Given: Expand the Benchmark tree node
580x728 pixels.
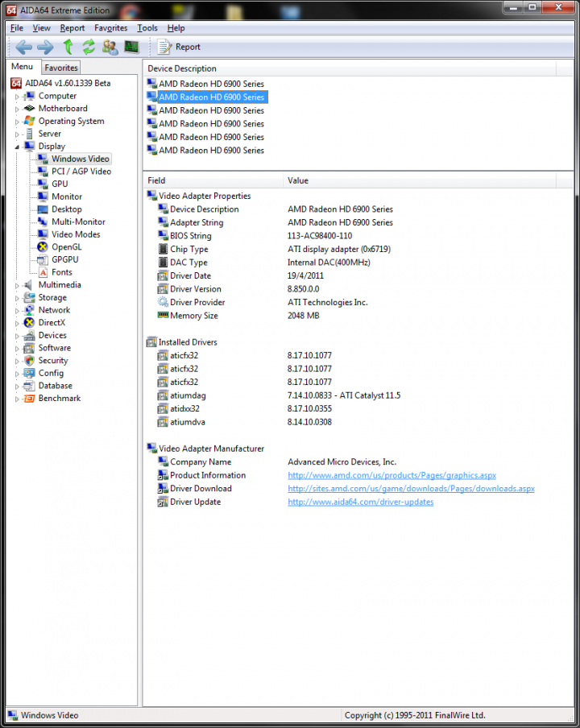Looking at the screenshot, I should click(17, 399).
